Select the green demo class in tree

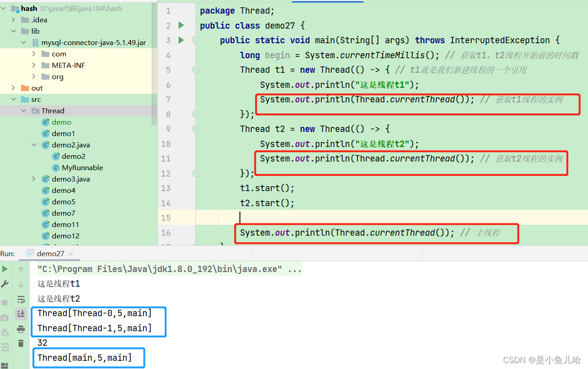[x=61, y=122]
